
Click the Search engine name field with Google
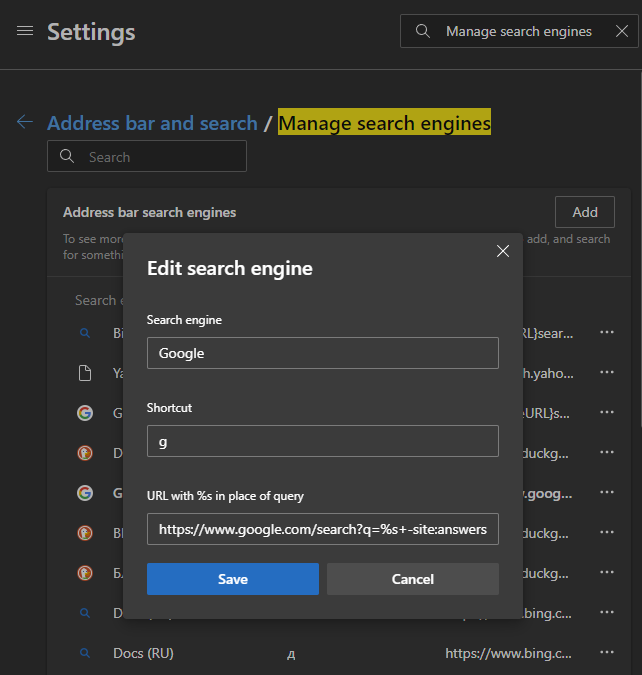pyautogui.click(x=323, y=353)
